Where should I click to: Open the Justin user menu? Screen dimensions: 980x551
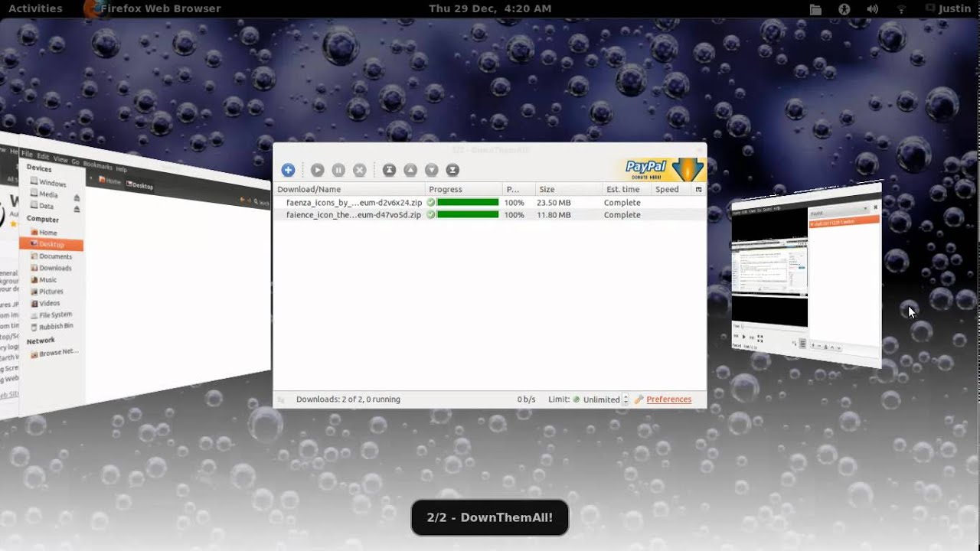(x=949, y=8)
